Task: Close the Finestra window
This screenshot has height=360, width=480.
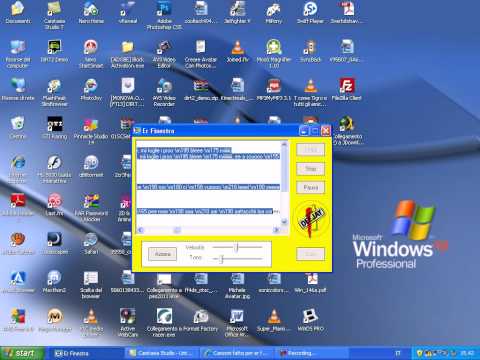Action: 326,131
